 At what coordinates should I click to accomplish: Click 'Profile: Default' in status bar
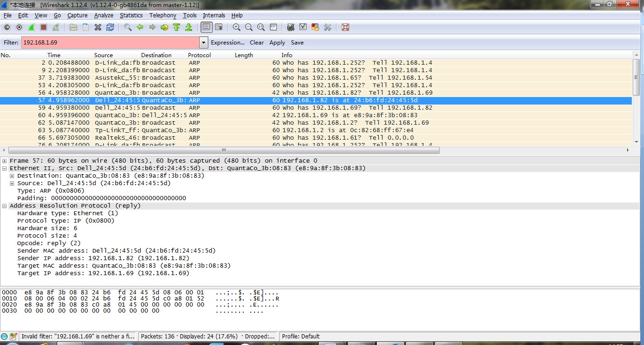pos(300,336)
